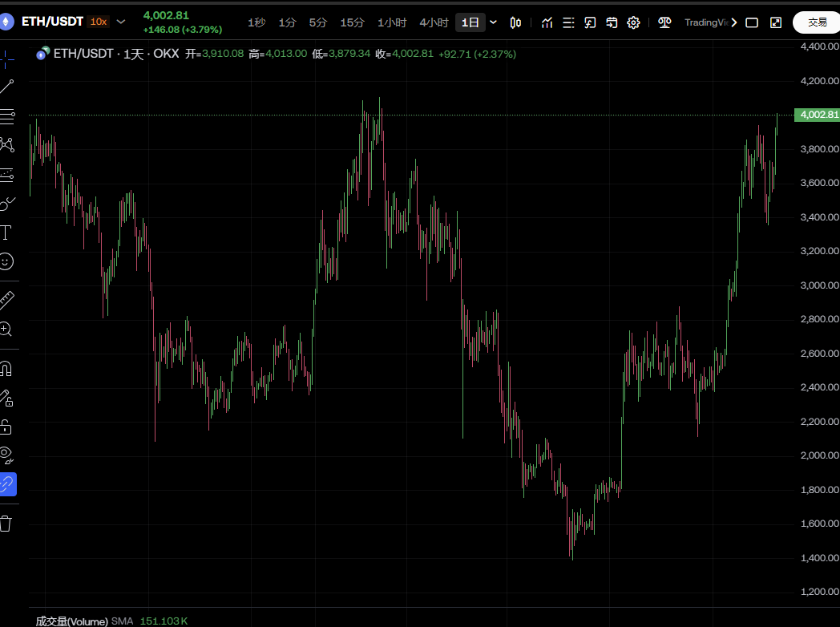
Task: Switch to the 15分 timeframe
Action: tap(352, 22)
